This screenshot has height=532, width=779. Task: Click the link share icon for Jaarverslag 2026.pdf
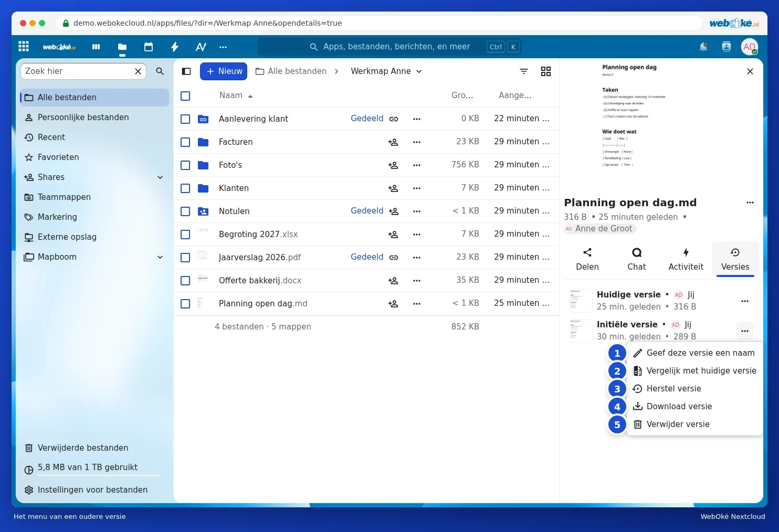tap(394, 258)
